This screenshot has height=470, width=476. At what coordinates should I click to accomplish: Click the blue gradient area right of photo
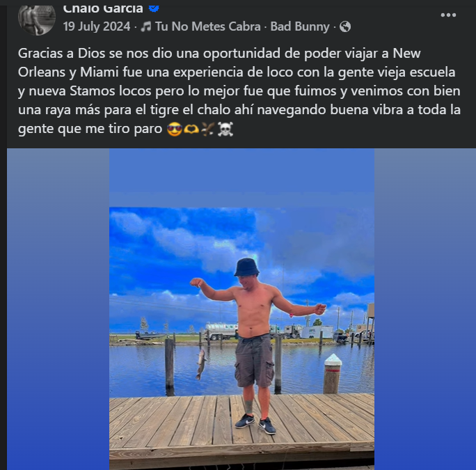(x=425, y=309)
